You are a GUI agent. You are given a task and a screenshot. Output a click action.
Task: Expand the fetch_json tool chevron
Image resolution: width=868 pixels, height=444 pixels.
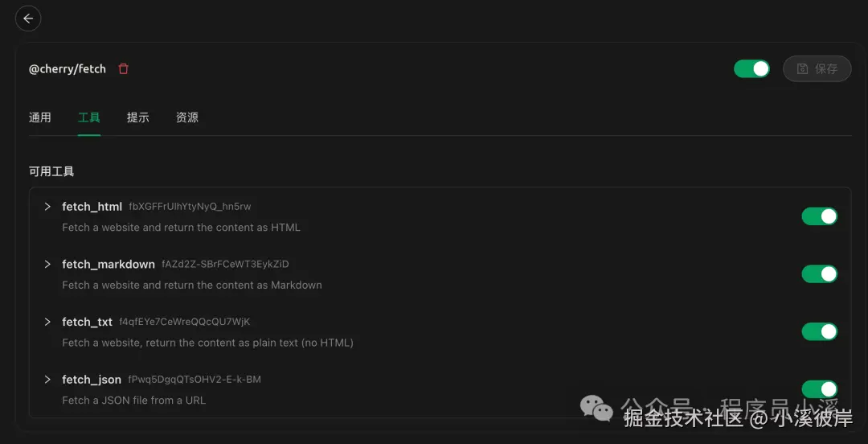pos(47,379)
